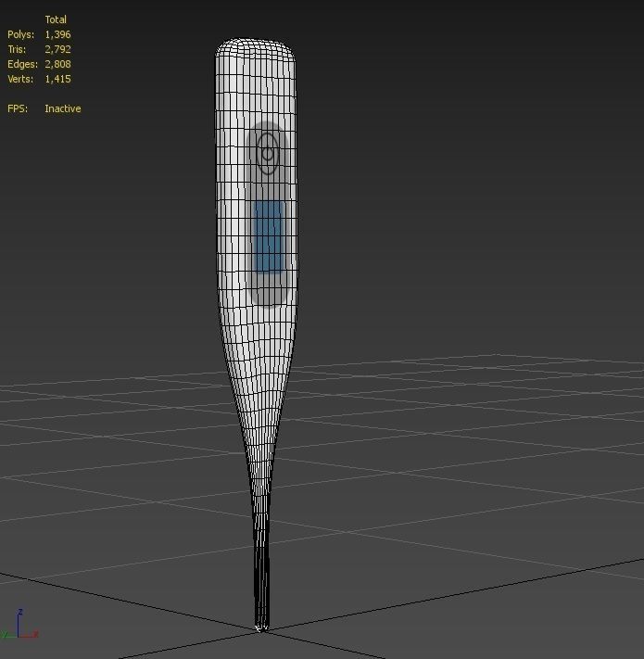Screen dimensions: 644x659
Task: Click the 'Tris: 2,792' statistic text
Action: [39, 49]
